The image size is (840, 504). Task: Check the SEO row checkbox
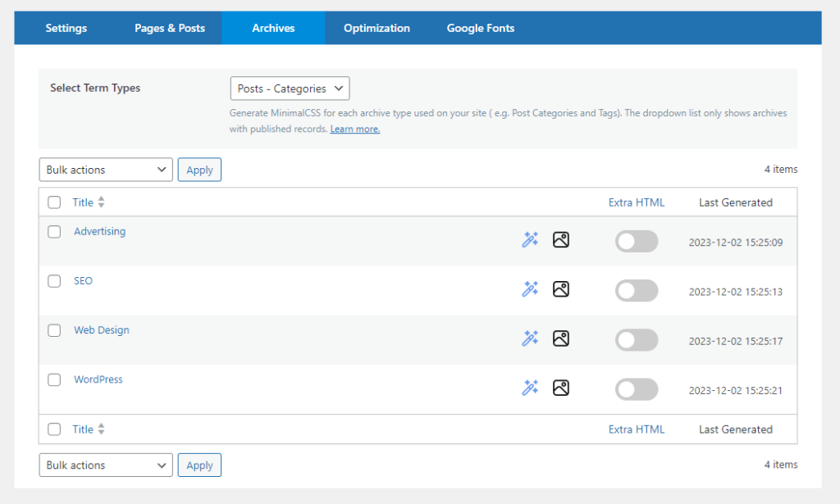pos(54,281)
